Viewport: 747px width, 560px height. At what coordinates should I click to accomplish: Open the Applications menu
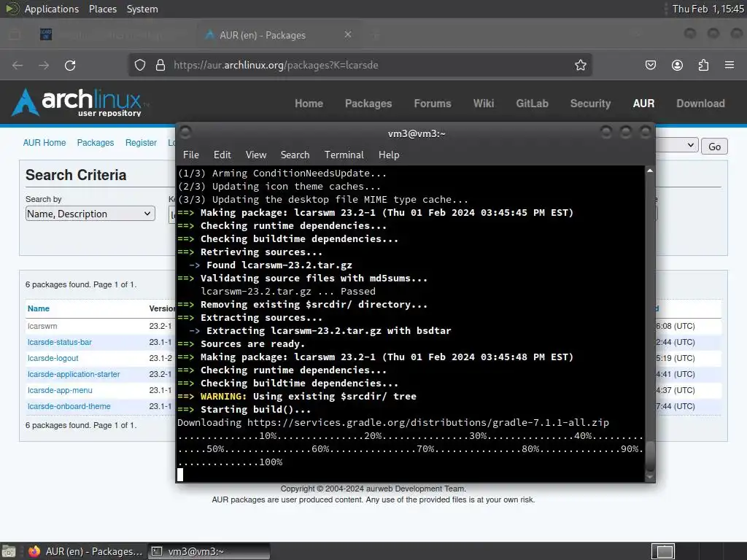tap(52, 9)
